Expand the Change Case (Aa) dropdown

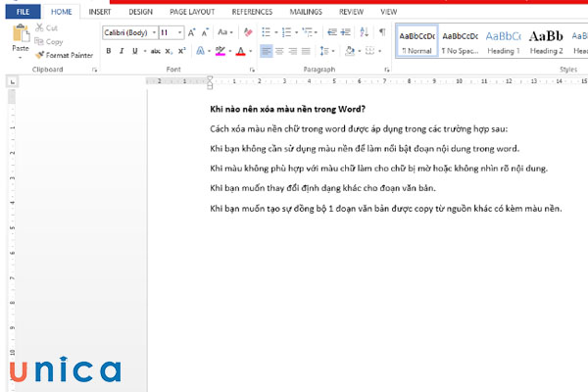226,32
